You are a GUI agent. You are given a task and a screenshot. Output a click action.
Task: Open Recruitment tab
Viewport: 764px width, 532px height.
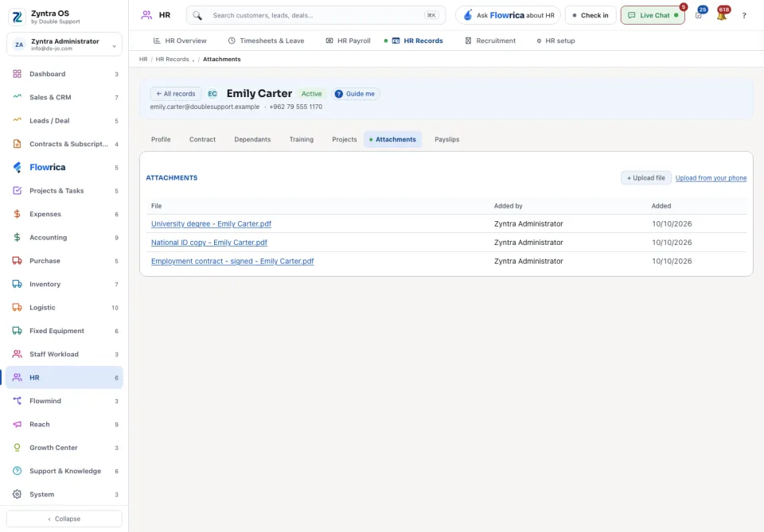tap(490, 41)
